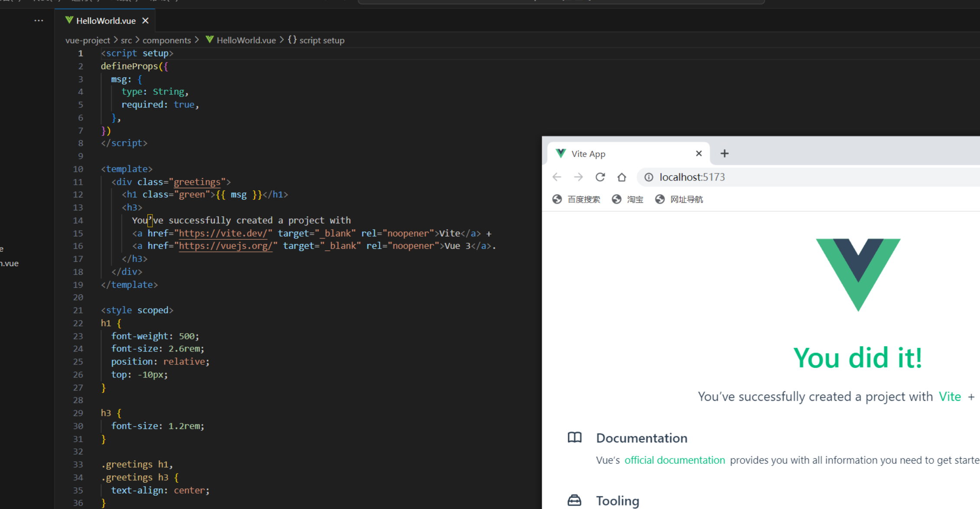Viewport: 980px width, 509px height.
Task: Open the sidebar ellipsis more-actions menu
Action: coord(39,20)
